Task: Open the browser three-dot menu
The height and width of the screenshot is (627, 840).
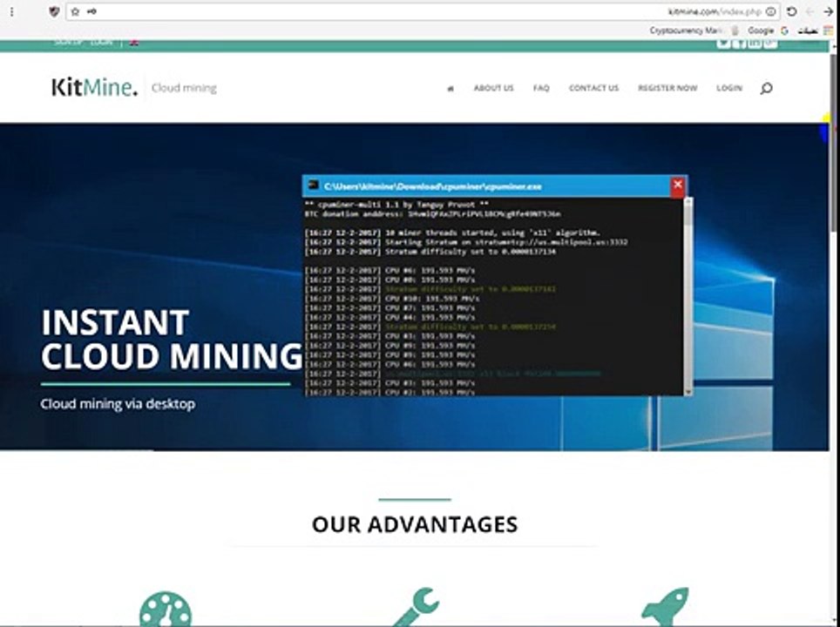Action: pyautogui.click(x=12, y=11)
